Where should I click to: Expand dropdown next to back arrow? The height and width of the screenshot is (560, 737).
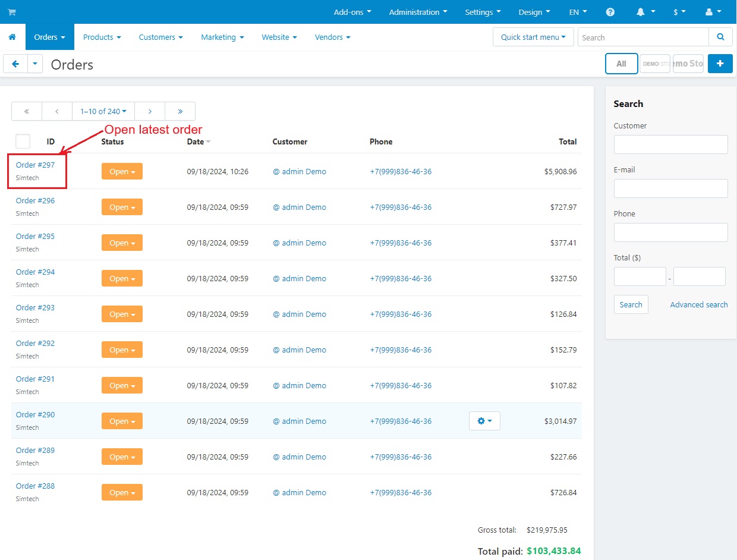35,64
